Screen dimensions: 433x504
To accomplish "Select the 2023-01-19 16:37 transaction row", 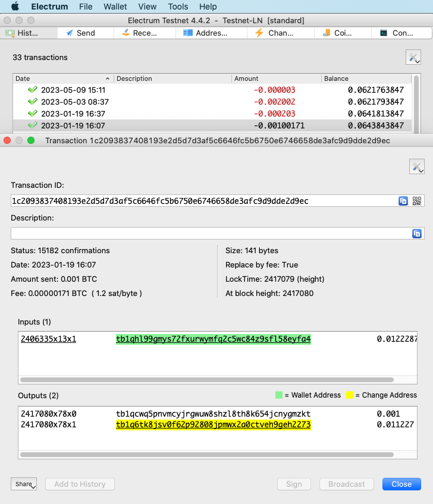I will 212,114.
